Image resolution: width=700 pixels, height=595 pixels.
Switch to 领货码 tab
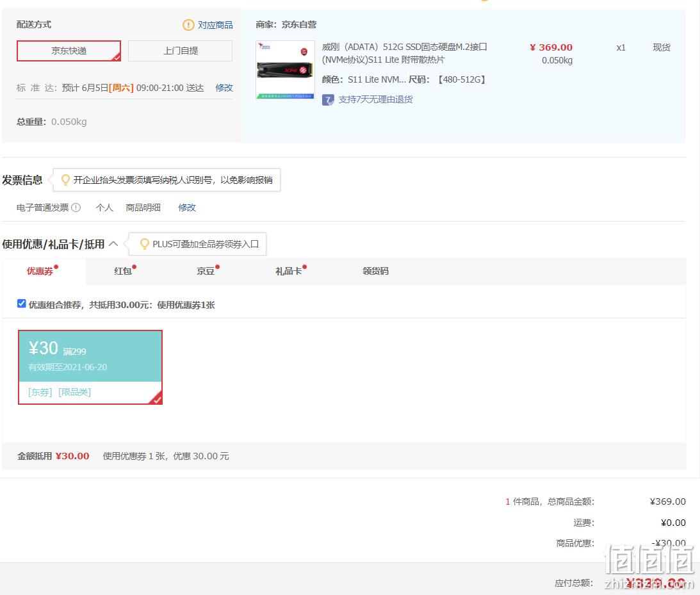click(375, 271)
